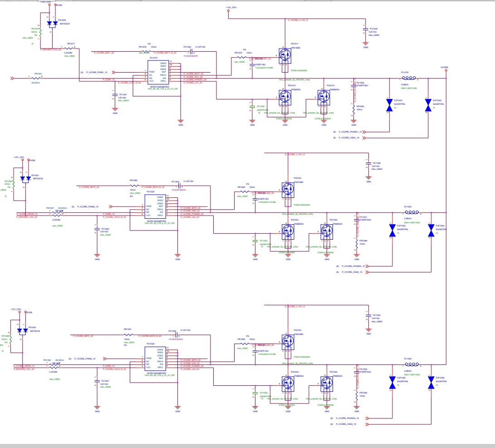Click the P_VCORE_PHASE3_10 off-page connector arrow
495x448 pixels.
click(x=367, y=418)
